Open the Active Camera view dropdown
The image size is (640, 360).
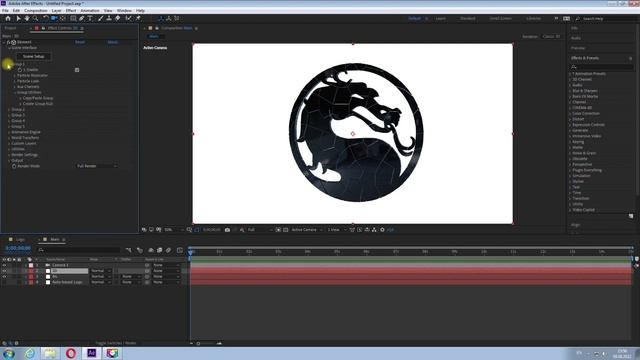[x=307, y=230]
